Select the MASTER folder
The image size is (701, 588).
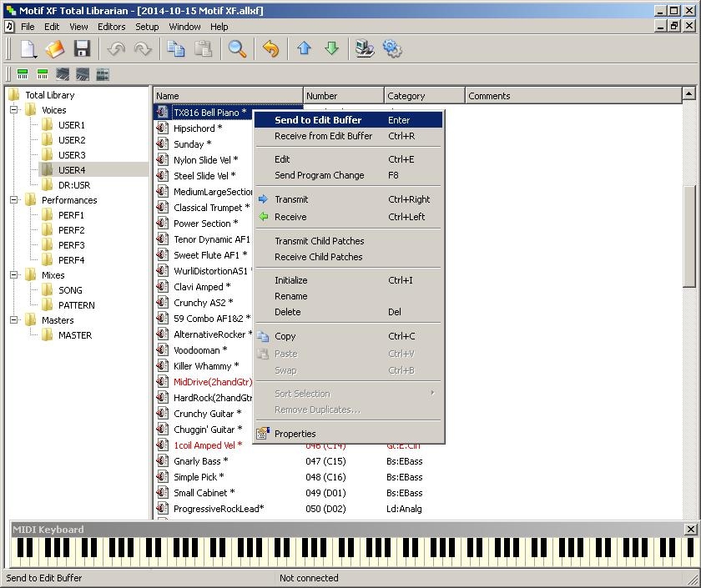click(x=75, y=334)
